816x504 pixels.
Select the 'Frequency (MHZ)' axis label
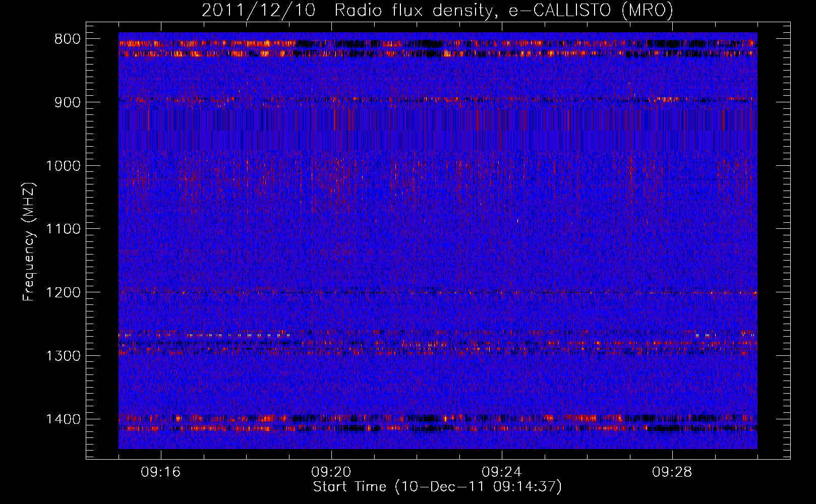coord(29,242)
